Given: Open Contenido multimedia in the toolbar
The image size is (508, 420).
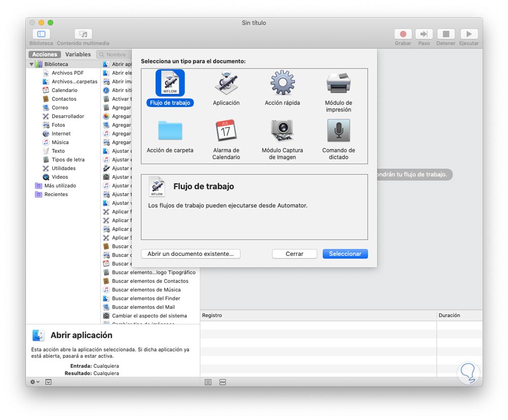Looking at the screenshot, I should 83,34.
